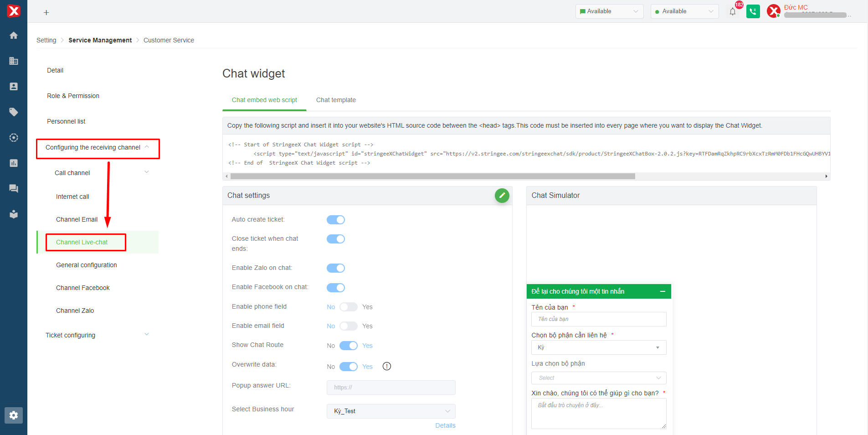Open the settings gear in sidebar

[14, 415]
